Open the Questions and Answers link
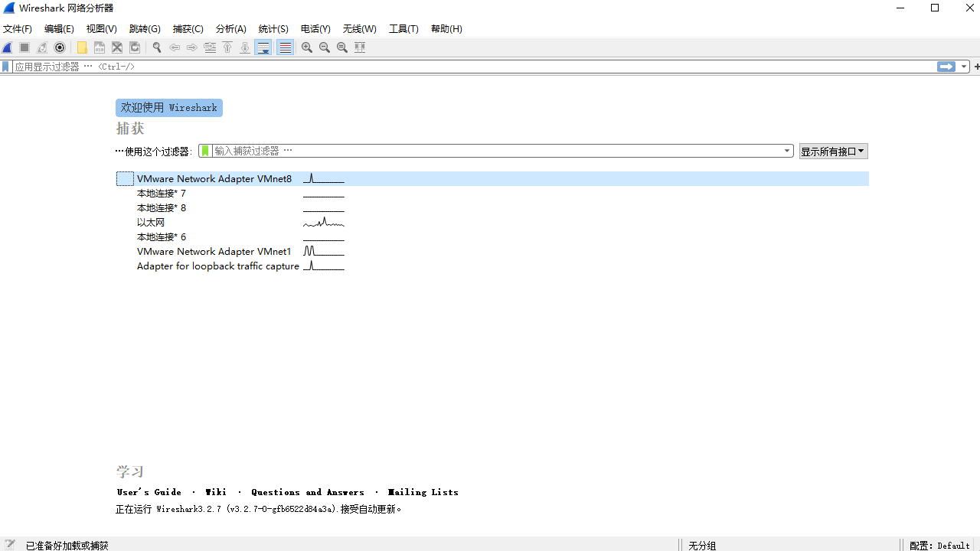This screenshot has width=980, height=551. 308,492
